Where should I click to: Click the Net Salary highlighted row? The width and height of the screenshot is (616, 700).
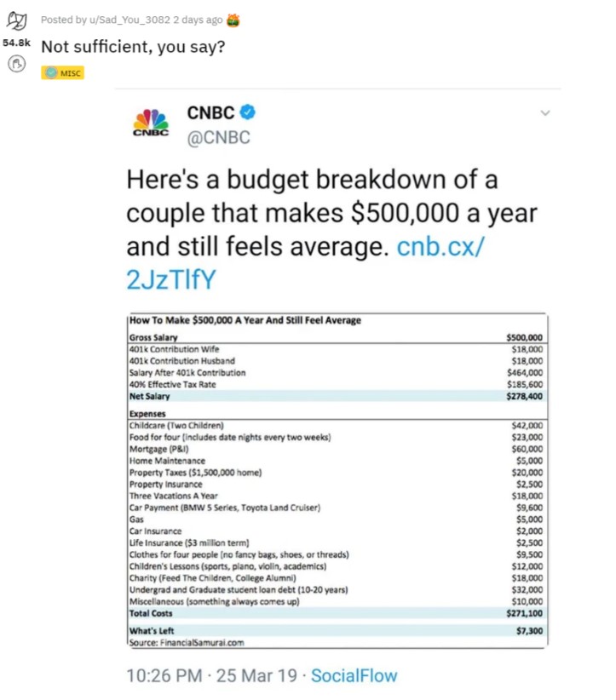pyautogui.click(x=337, y=396)
